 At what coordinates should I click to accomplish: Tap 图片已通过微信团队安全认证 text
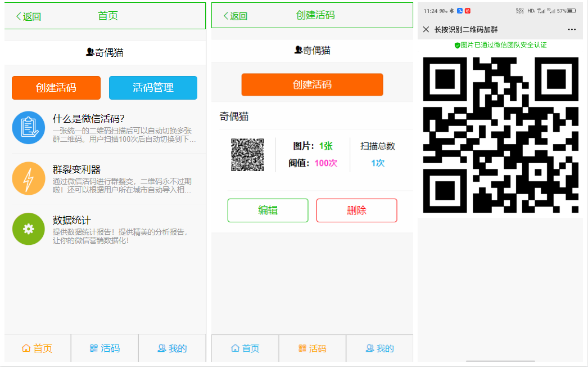(x=504, y=45)
